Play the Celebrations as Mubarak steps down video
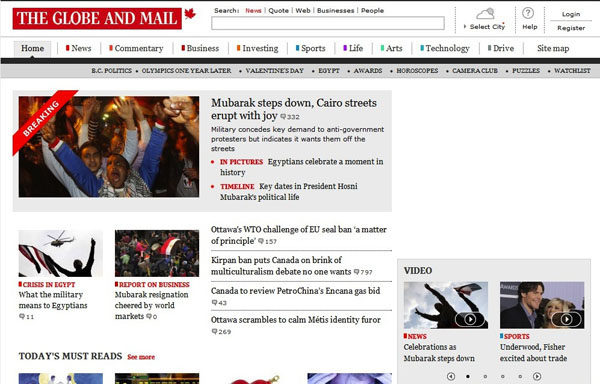Image resolution: width=600 pixels, height=384 pixels. [x=470, y=319]
